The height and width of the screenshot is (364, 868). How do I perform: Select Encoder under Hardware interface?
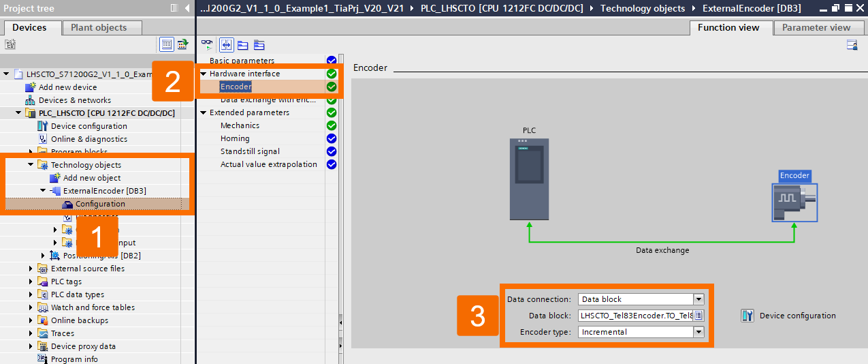(x=236, y=87)
